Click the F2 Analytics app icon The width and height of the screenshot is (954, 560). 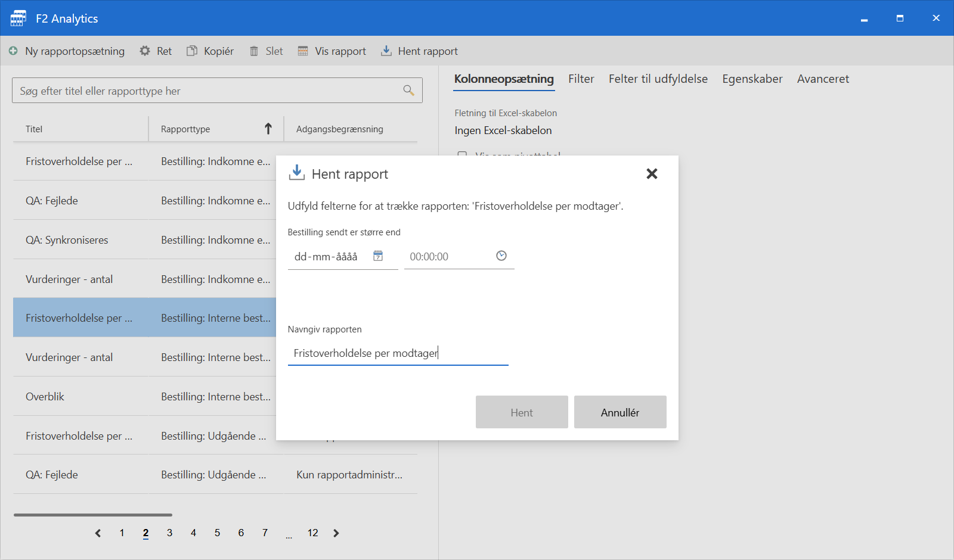point(18,18)
